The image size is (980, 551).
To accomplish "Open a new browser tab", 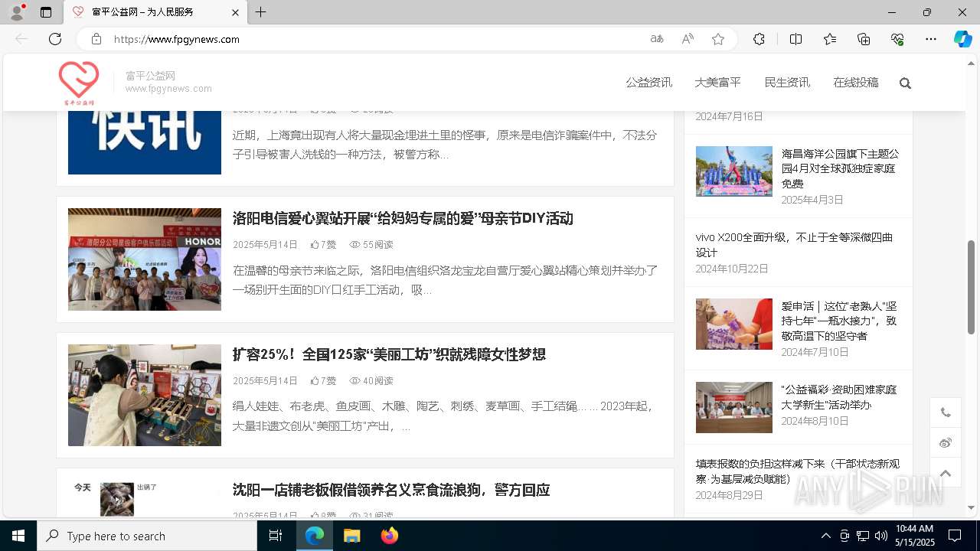I will [261, 12].
